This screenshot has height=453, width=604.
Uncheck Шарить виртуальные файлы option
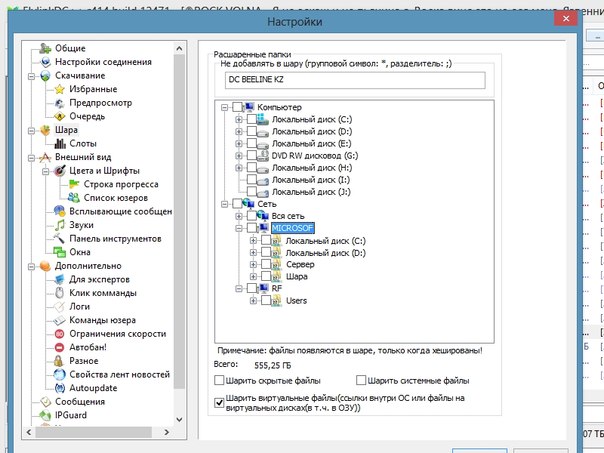[x=220, y=400]
